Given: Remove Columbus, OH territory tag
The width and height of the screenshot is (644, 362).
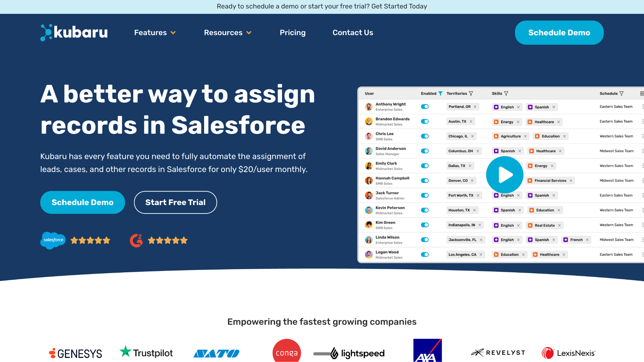Looking at the screenshot, I should coord(478,151).
